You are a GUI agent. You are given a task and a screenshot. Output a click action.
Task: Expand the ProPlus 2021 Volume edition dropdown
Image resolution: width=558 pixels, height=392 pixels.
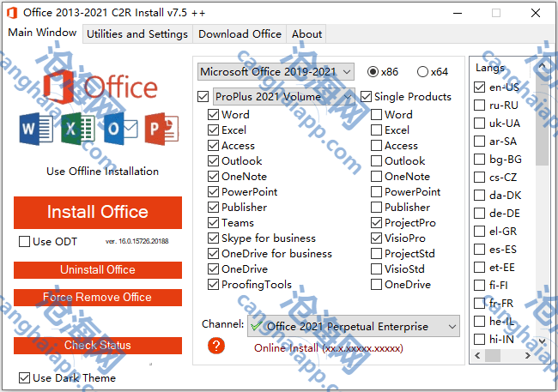(x=282, y=97)
